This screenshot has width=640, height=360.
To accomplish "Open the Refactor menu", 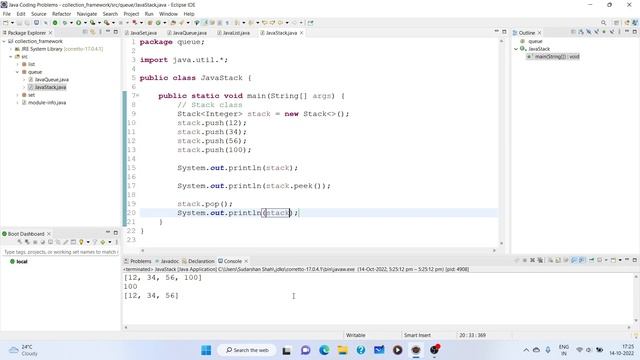I will click(x=61, y=14).
